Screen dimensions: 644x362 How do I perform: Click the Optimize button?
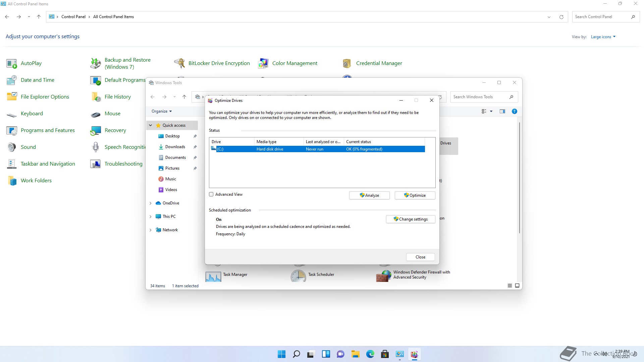(415, 195)
